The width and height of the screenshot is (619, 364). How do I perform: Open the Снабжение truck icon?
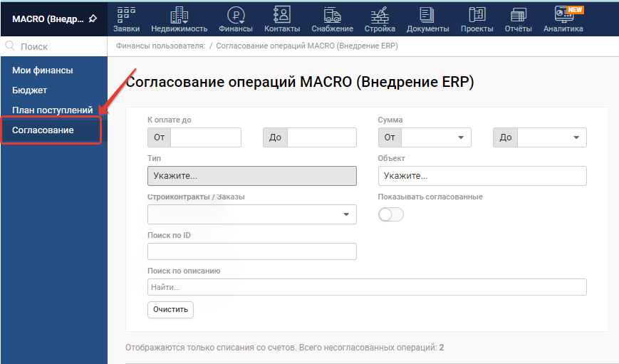click(x=332, y=14)
